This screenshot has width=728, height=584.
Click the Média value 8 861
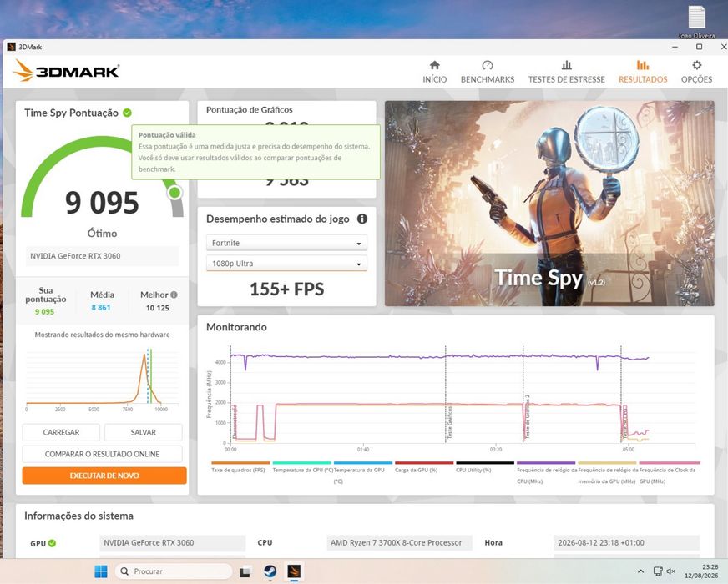pyautogui.click(x=101, y=308)
